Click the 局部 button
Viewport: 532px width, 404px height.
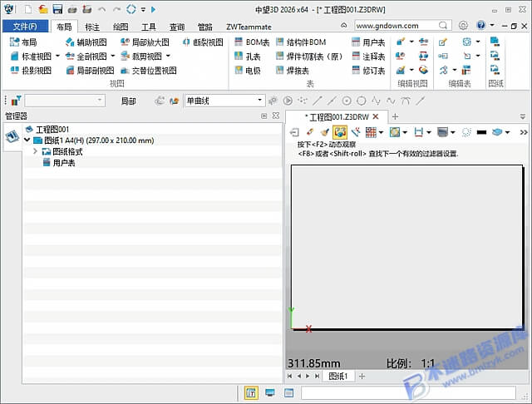[129, 101]
